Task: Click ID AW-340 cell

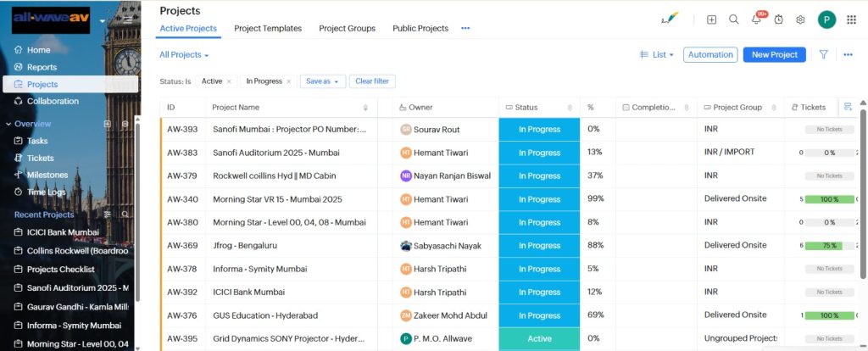Action: (x=182, y=198)
